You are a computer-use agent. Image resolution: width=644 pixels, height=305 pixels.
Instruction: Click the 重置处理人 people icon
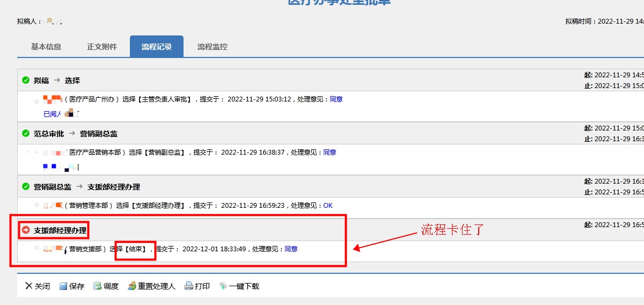(131, 286)
